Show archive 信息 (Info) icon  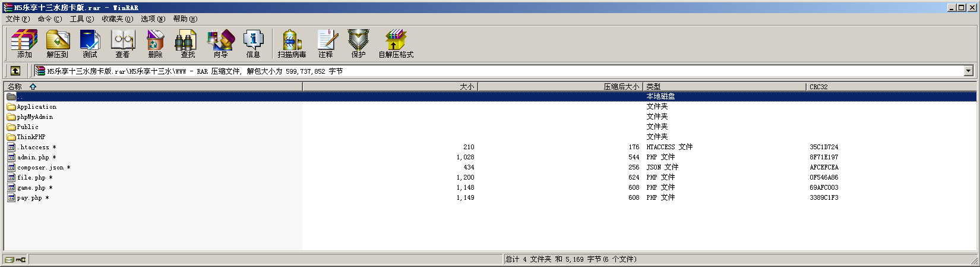tap(253, 43)
